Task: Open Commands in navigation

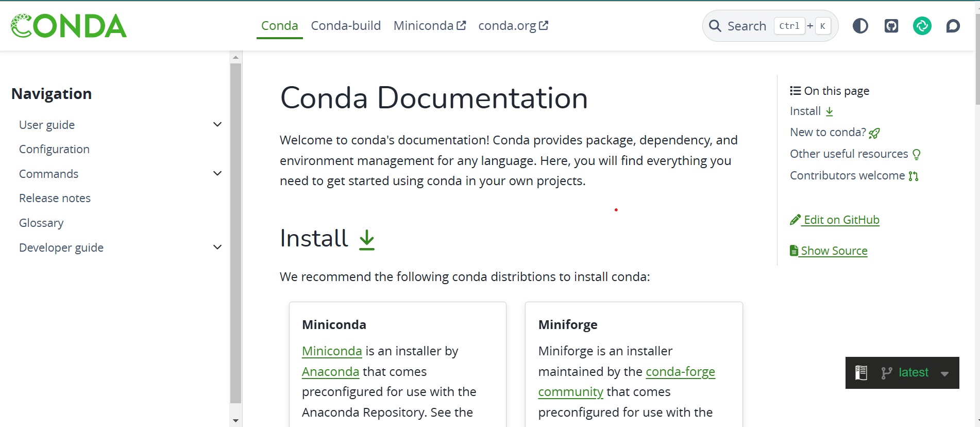Action: coord(48,174)
